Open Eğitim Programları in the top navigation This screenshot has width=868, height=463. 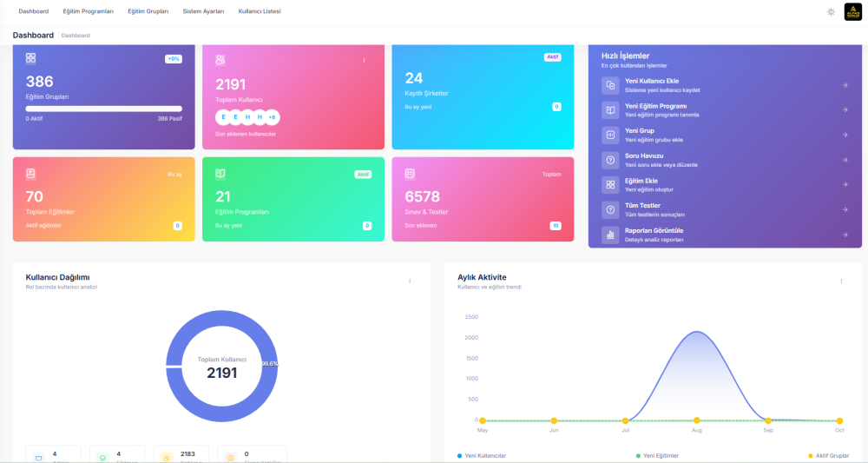click(x=89, y=11)
